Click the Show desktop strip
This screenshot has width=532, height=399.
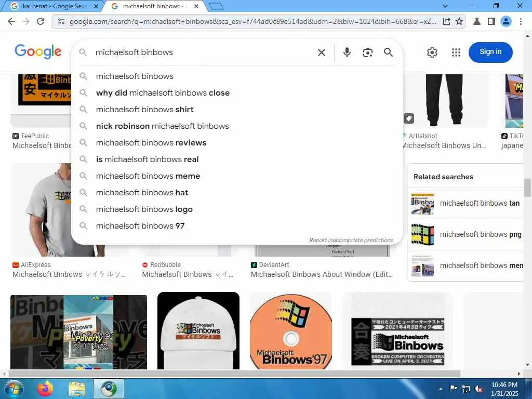tap(528, 389)
